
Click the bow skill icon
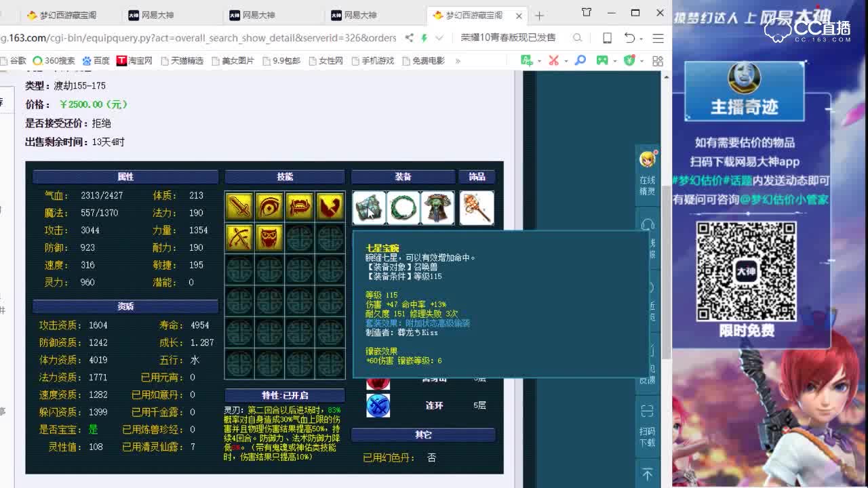tap(239, 238)
